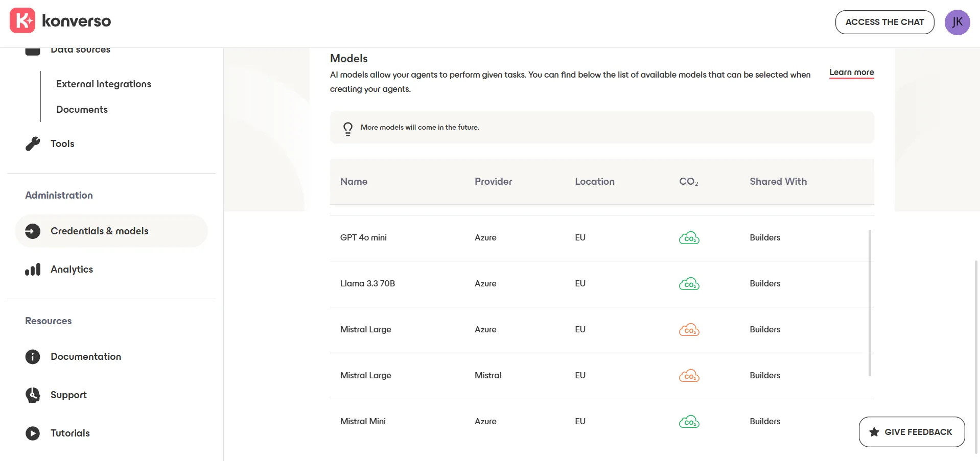
Task: Open Documentation from Resources
Action: pyautogui.click(x=86, y=357)
